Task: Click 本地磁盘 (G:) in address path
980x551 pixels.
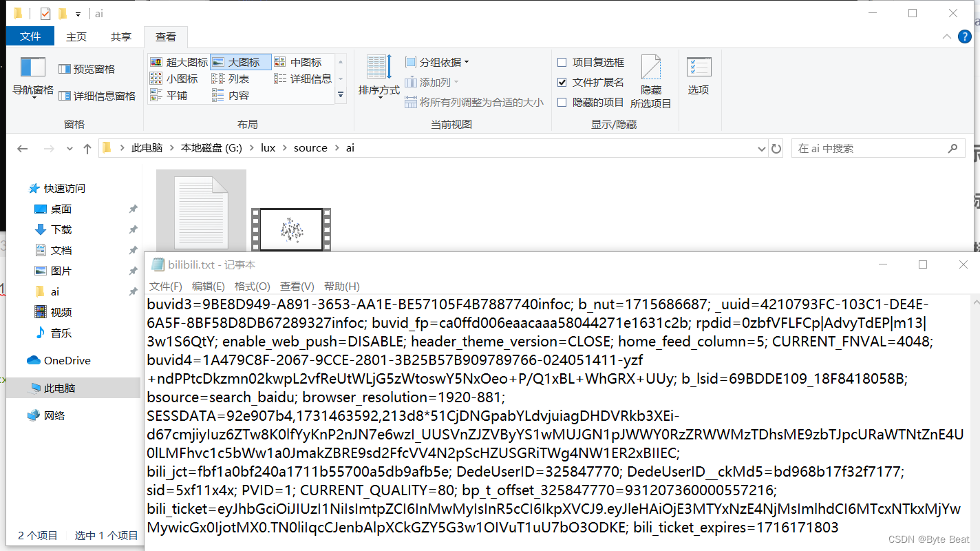Action: point(211,148)
